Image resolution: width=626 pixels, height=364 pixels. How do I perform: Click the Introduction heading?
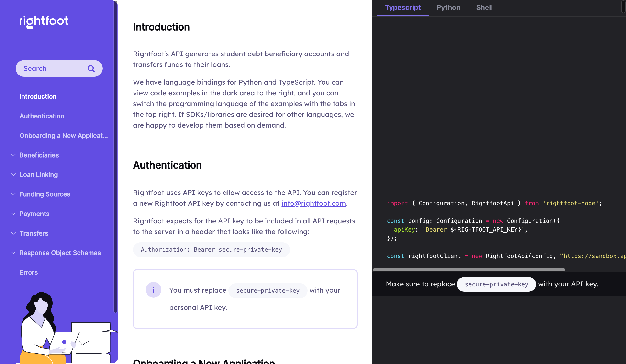(x=161, y=27)
